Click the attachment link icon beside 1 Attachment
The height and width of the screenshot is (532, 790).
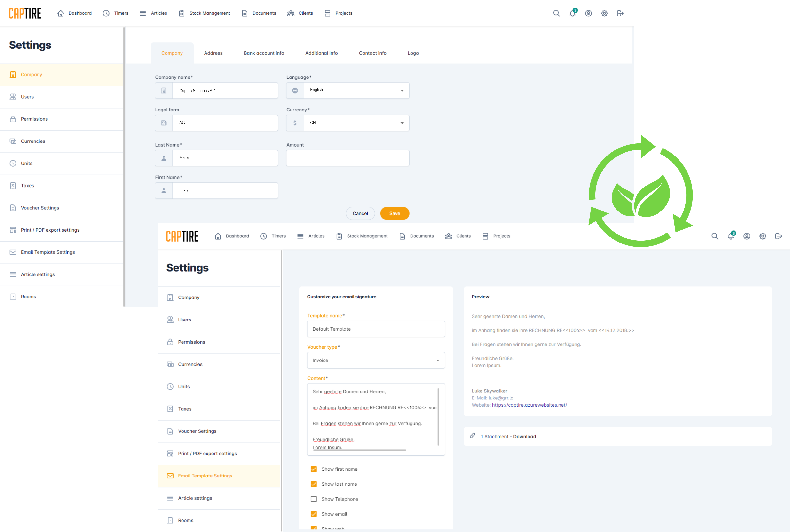click(x=472, y=436)
